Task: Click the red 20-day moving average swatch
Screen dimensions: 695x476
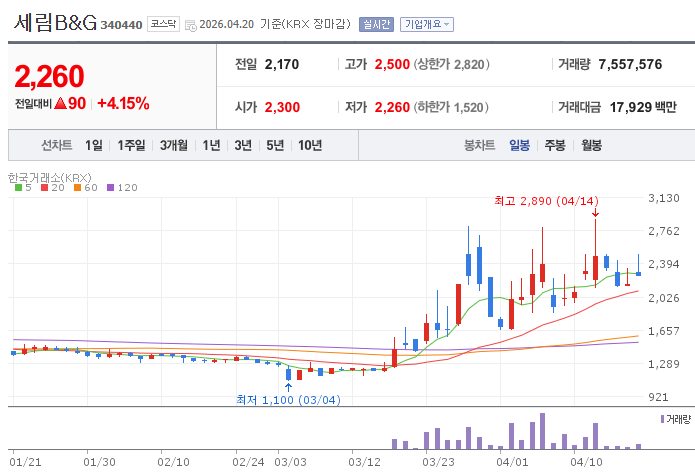Action: (44, 187)
